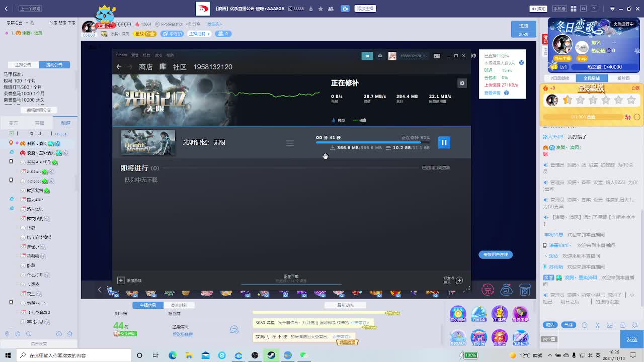
Task: Open the Mail app from taskbar
Action: pyautogui.click(x=206, y=355)
